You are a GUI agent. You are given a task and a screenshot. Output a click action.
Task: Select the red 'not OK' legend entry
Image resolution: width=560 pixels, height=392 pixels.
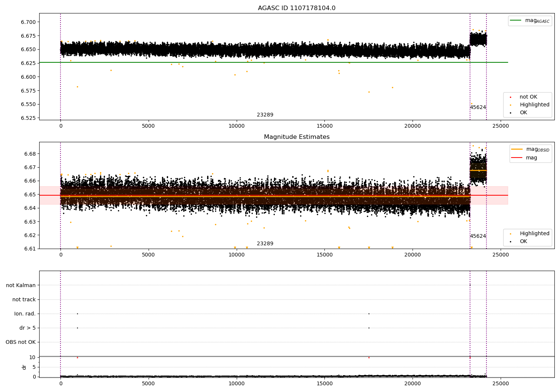[528, 97]
